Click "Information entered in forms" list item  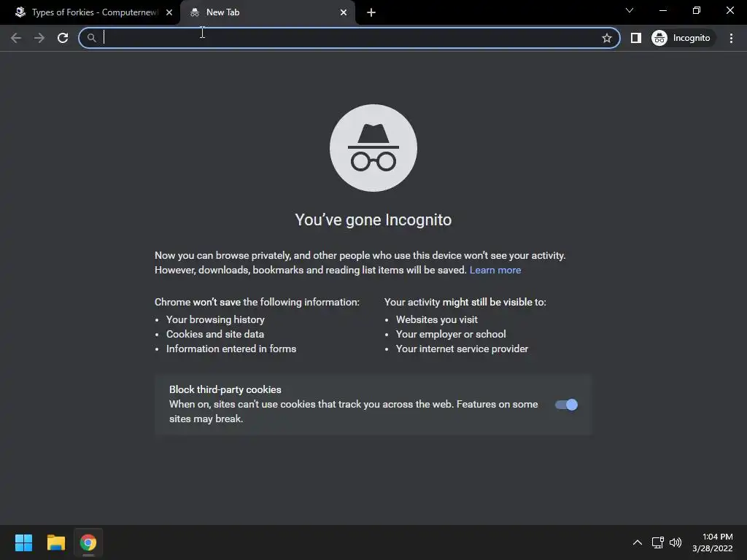[231, 349]
